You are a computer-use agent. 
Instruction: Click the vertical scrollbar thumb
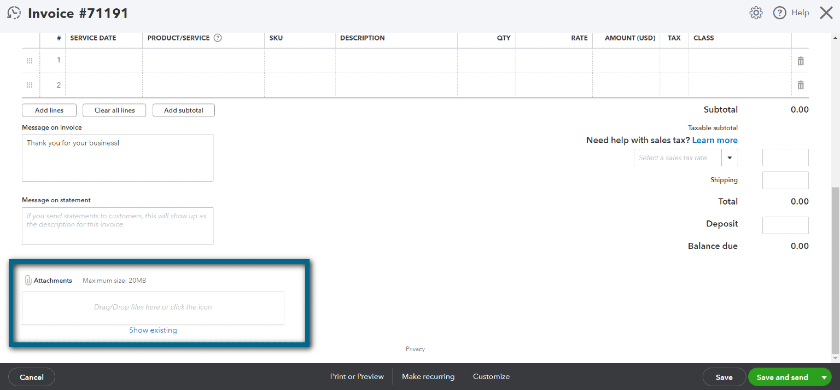coord(834,271)
